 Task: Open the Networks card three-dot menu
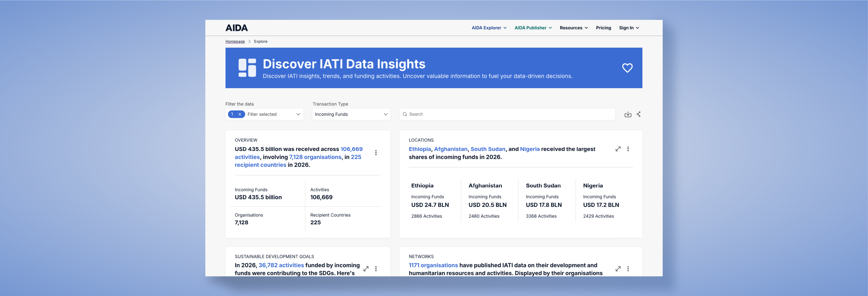pos(628,269)
